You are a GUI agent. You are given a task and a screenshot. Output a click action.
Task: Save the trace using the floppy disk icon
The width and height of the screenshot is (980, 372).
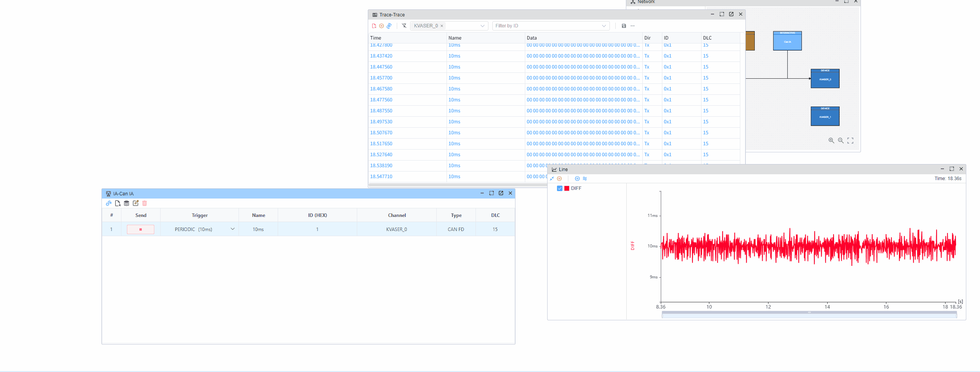(624, 26)
